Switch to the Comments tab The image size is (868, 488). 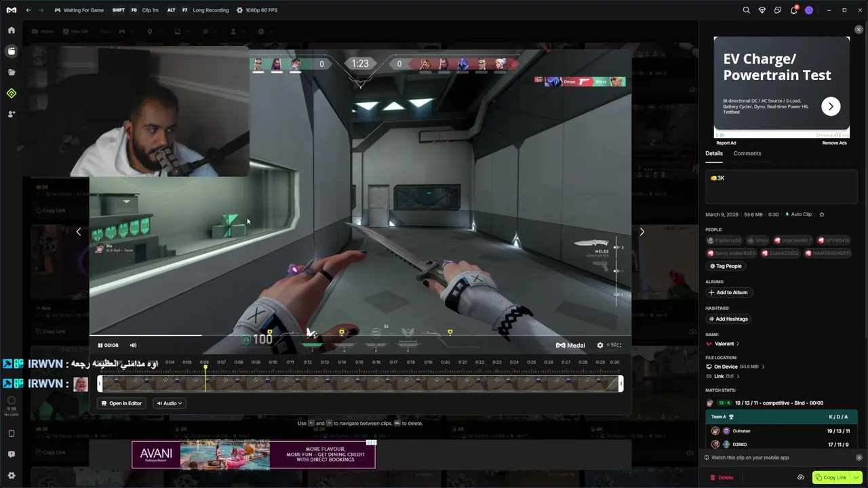(x=747, y=153)
